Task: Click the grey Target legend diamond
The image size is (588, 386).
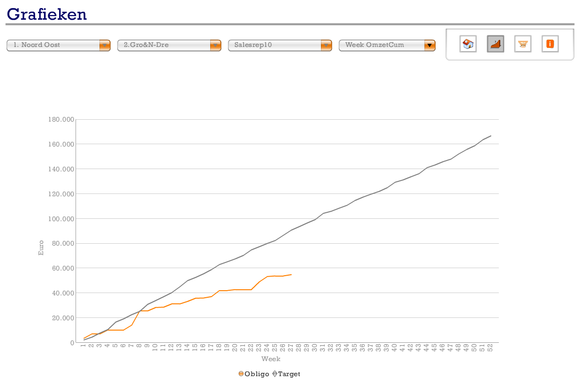Action: [x=275, y=374]
